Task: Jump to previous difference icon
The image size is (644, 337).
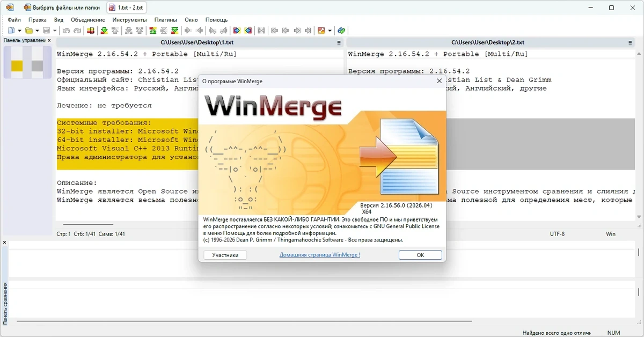Action: (x=114, y=31)
